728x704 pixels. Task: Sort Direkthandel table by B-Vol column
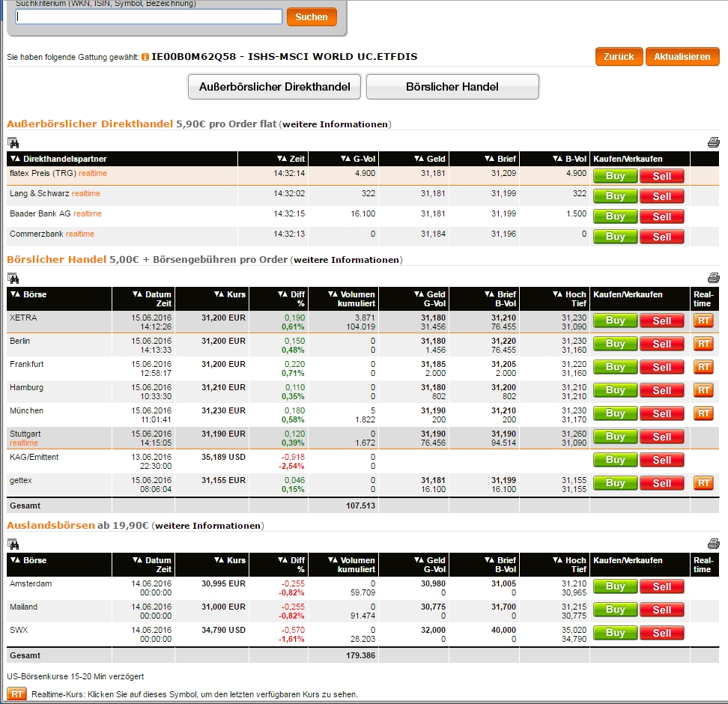pyautogui.click(x=570, y=159)
